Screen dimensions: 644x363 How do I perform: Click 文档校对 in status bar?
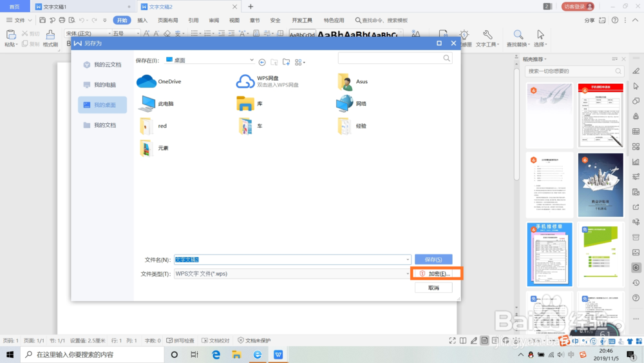coord(216,340)
